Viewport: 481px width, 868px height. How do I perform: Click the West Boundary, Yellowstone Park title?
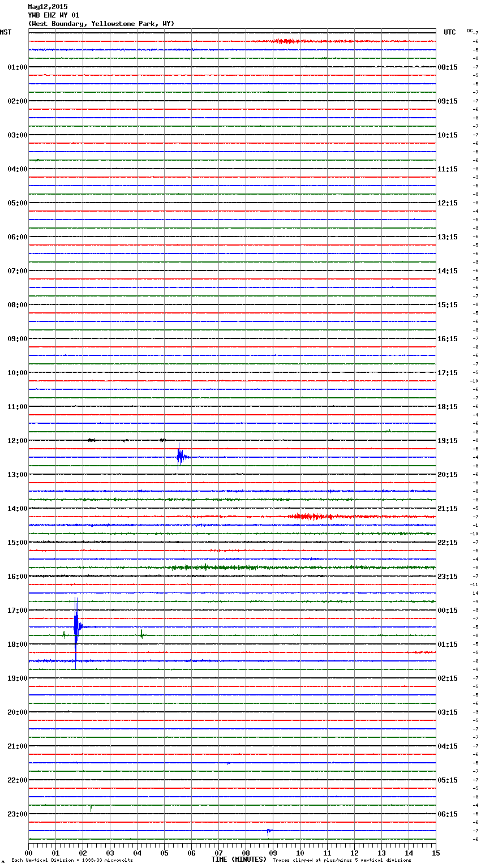click(101, 24)
